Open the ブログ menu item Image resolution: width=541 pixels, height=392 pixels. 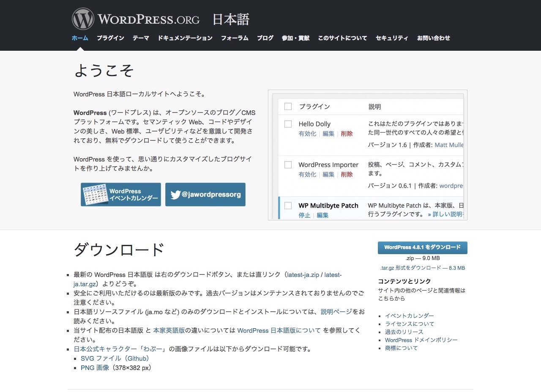(x=265, y=38)
